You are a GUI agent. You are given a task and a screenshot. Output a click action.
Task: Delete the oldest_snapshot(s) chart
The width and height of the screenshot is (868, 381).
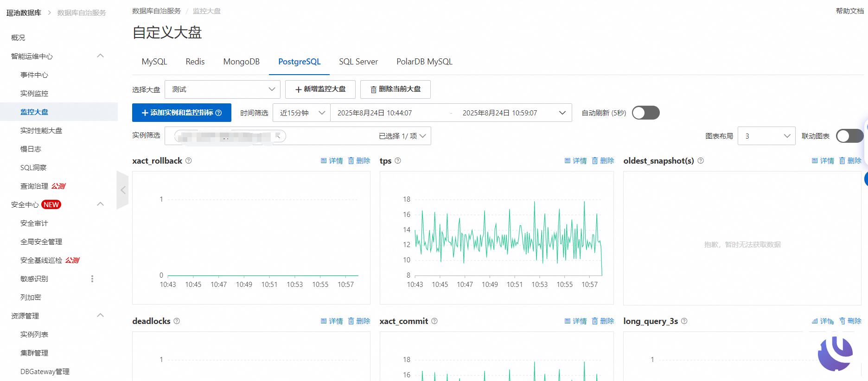[850, 161]
